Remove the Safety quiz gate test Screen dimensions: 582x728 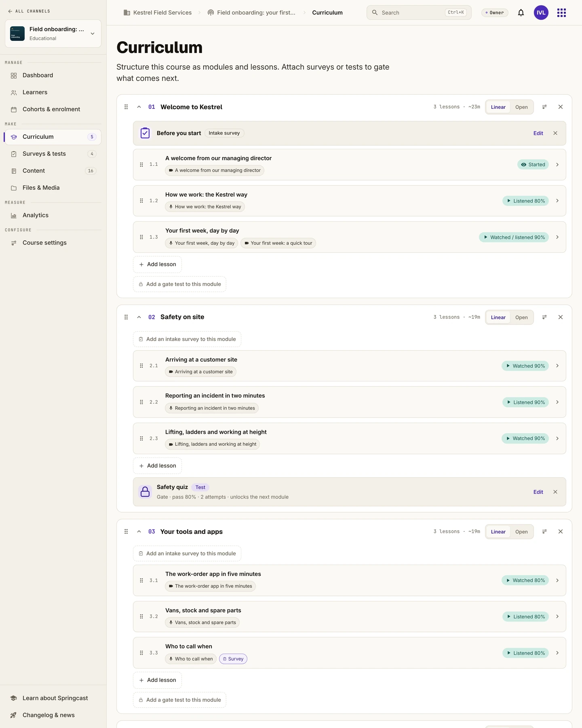point(555,492)
